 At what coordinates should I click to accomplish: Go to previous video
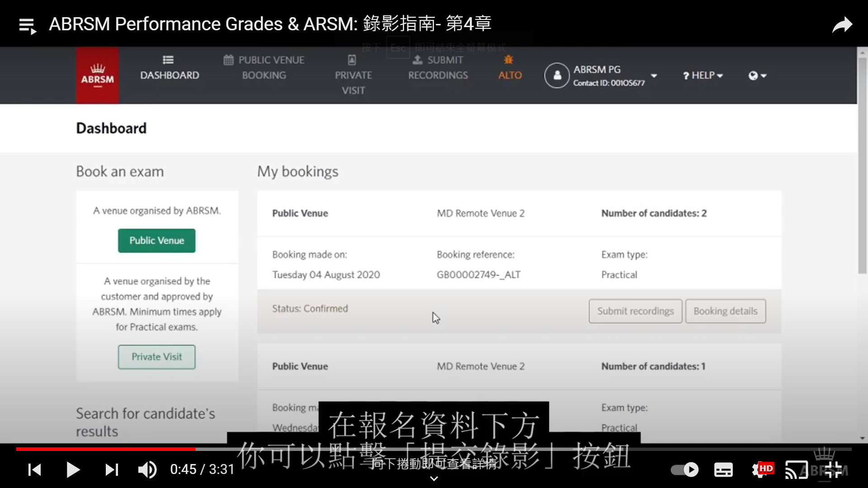[x=34, y=470]
